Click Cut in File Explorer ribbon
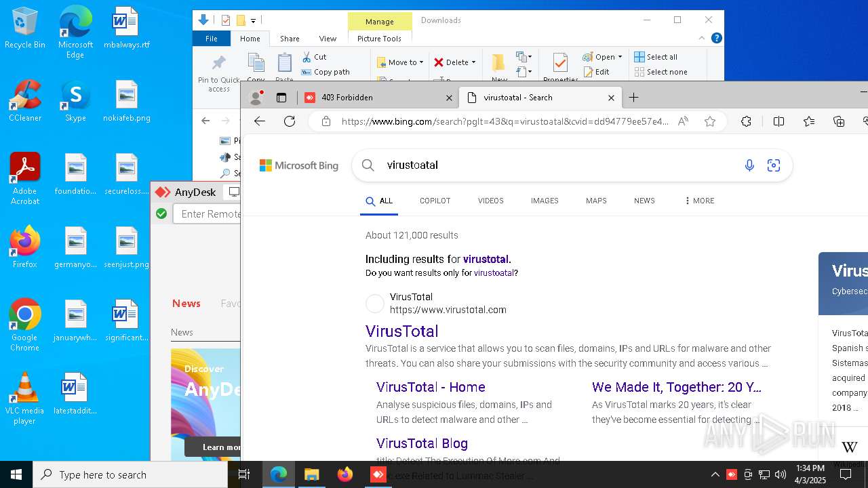 pos(314,57)
